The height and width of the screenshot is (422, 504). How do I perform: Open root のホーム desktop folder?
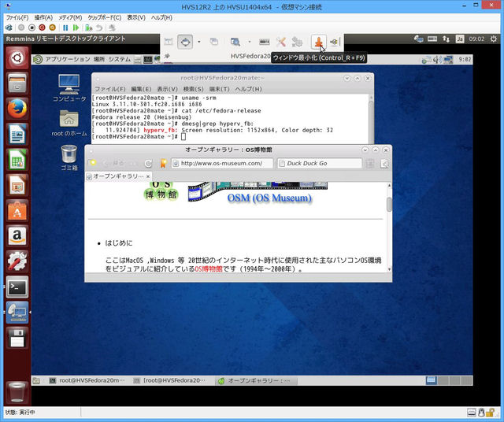point(69,123)
